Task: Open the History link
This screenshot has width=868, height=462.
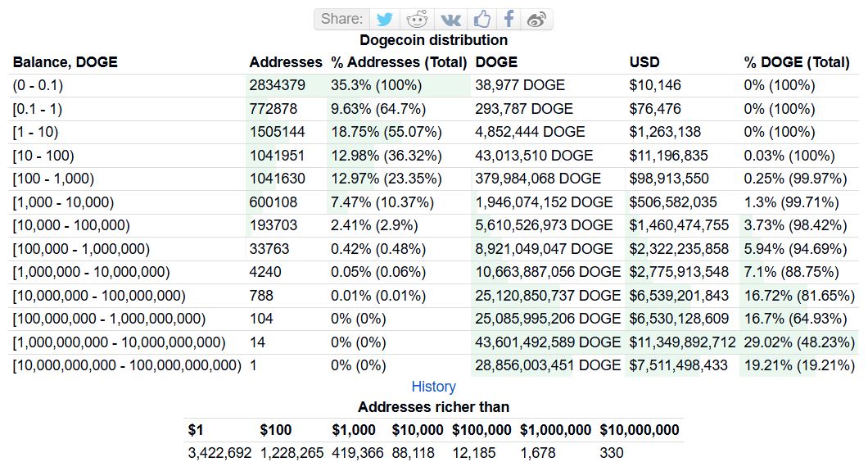Action: (x=433, y=387)
